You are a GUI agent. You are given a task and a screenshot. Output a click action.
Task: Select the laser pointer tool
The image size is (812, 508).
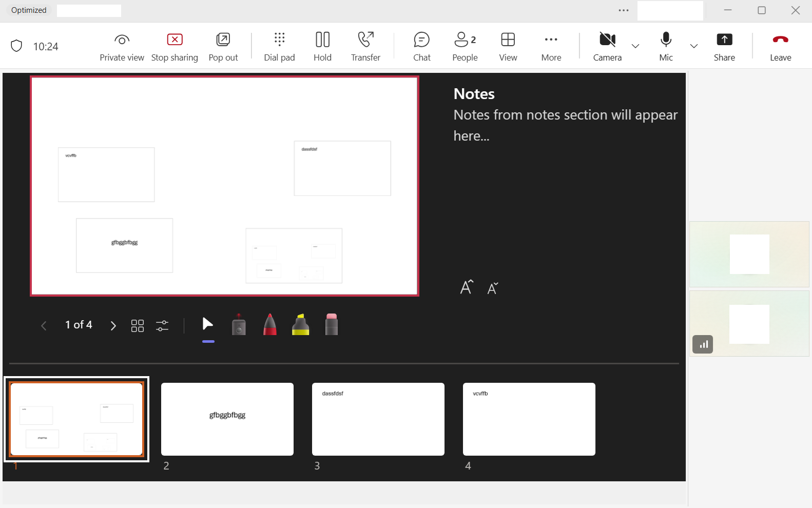(239, 324)
